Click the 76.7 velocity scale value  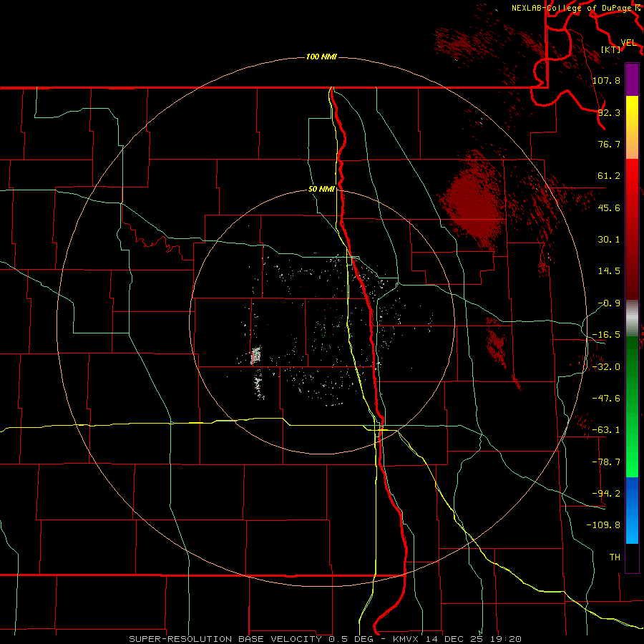tap(609, 144)
